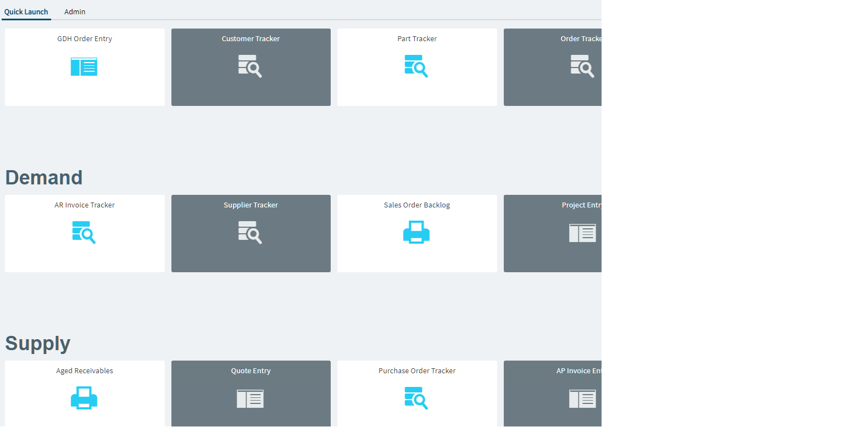The image size is (868, 427).
Task: Click the Part Tracker label
Action: tap(417, 39)
